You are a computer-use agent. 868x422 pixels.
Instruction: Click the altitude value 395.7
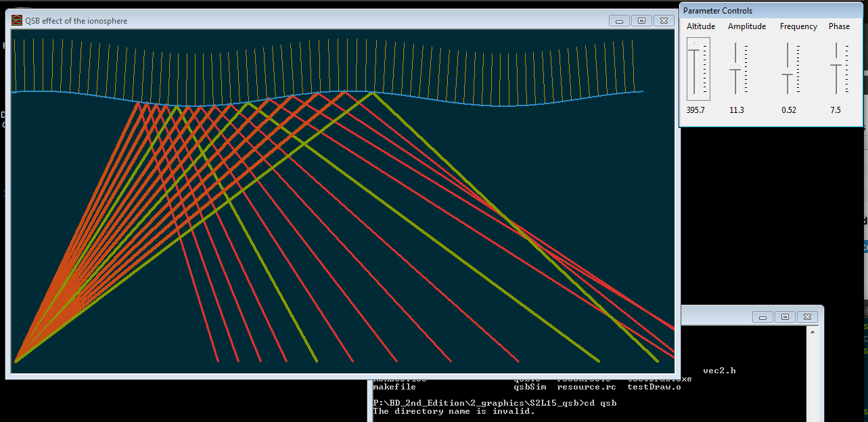[695, 110]
